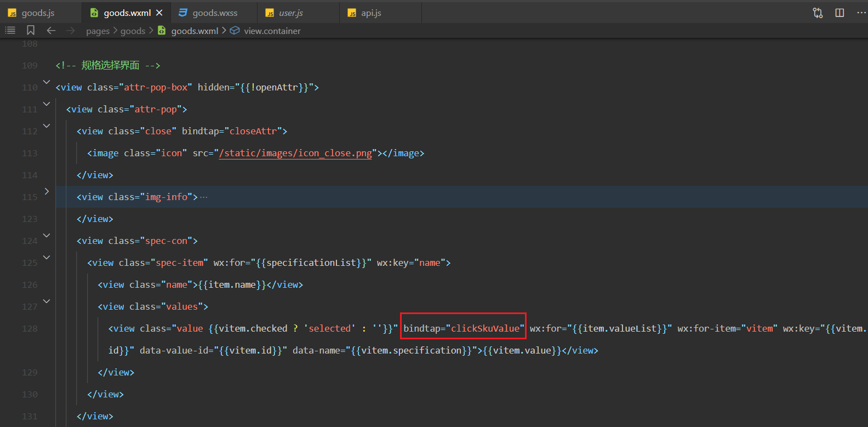
Task: Click the 规格选择界面 comment text
Action: pos(110,65)
